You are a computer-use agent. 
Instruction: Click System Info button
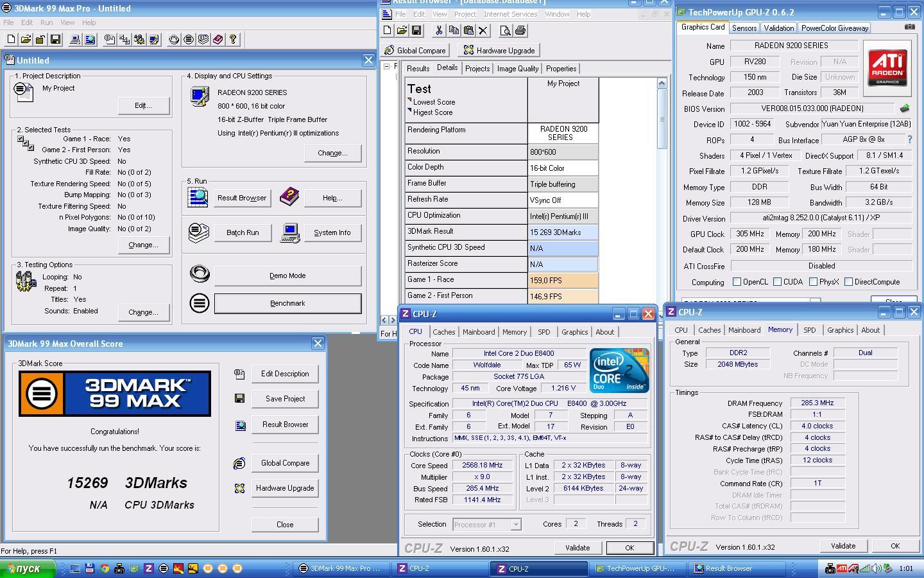click(x=332, y=232)
